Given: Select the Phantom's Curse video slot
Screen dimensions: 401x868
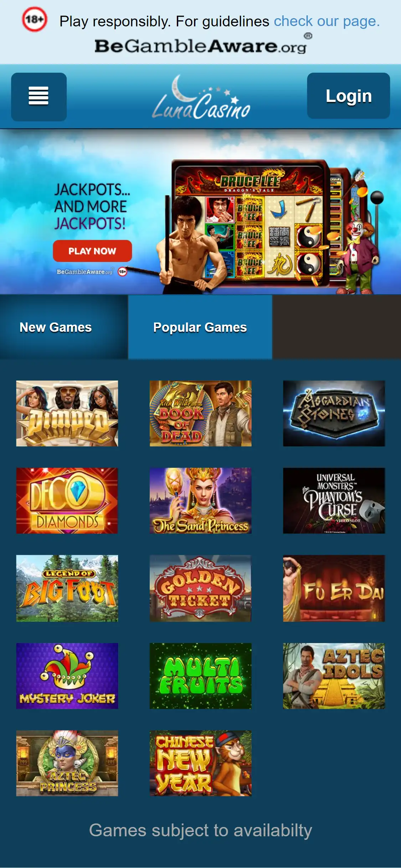Looking at the screenshot, I should pos(334,501).
